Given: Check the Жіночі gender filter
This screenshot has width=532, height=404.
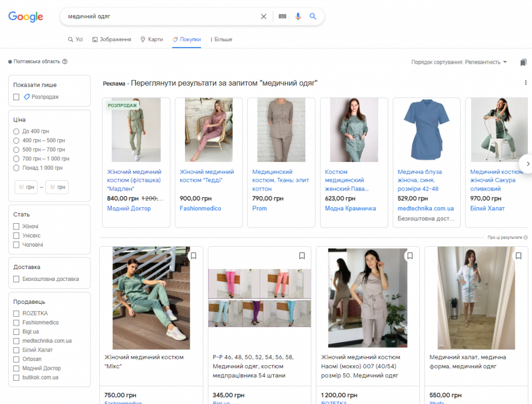Looking at the screenshot, I should pyautogui.click(x=16, y=226).
